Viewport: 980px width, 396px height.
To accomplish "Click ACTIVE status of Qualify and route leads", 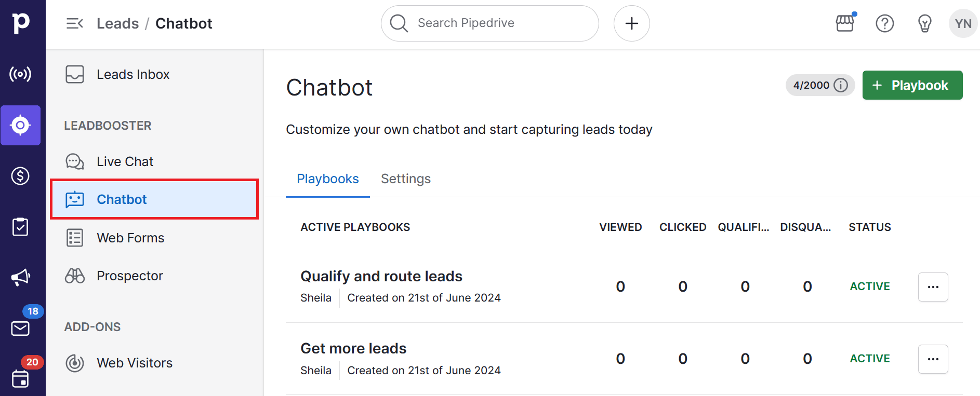I will pyautogui.click(x=870, y=286).
